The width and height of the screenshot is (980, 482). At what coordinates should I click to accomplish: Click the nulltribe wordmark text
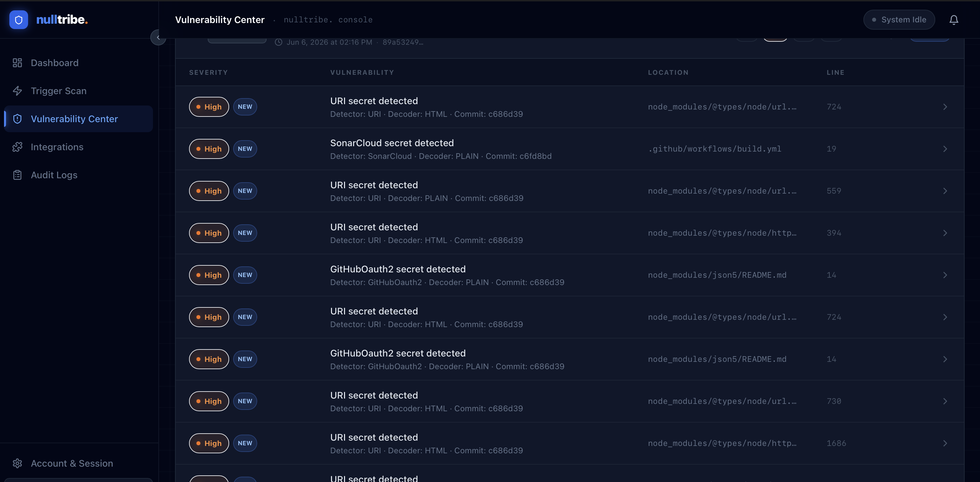(x=62, y=19)
